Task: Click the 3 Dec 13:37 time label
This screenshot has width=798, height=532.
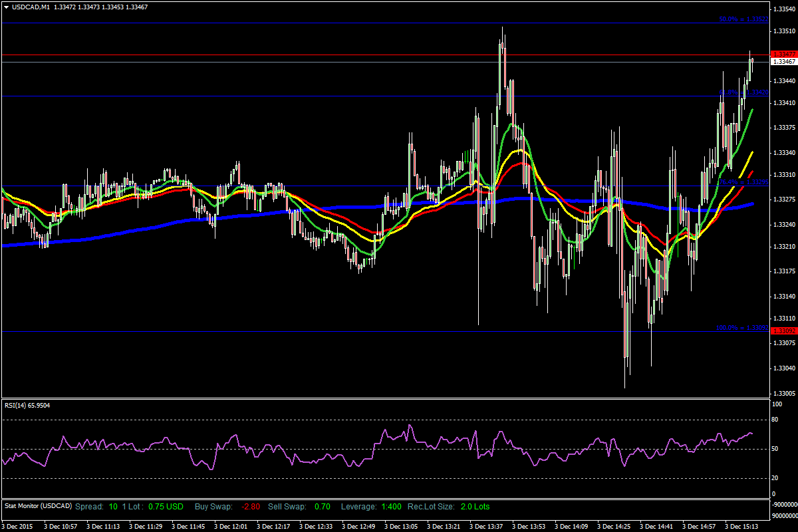Action: point(486,526)
